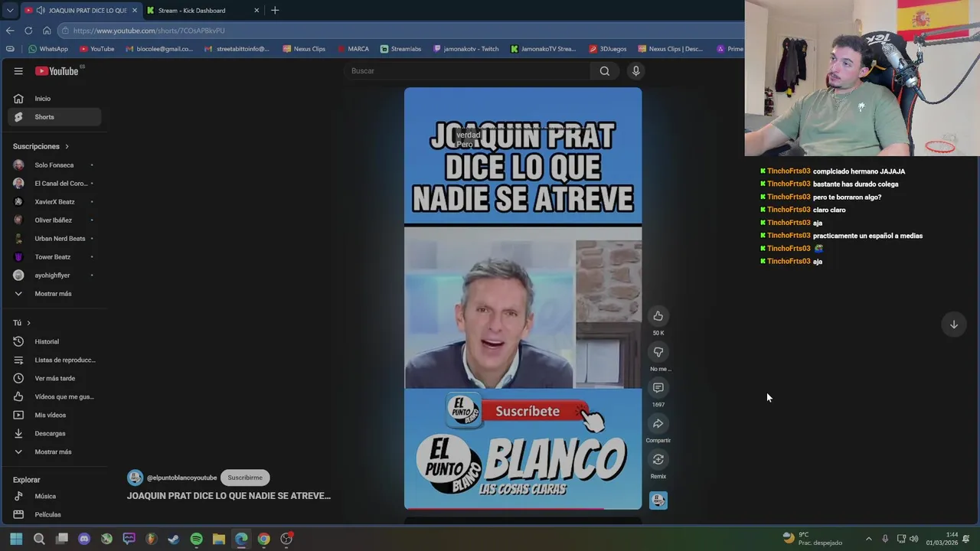Open the browser home page button
The width and height of the screenshot is (980, 551).
(x=47, y=31)
